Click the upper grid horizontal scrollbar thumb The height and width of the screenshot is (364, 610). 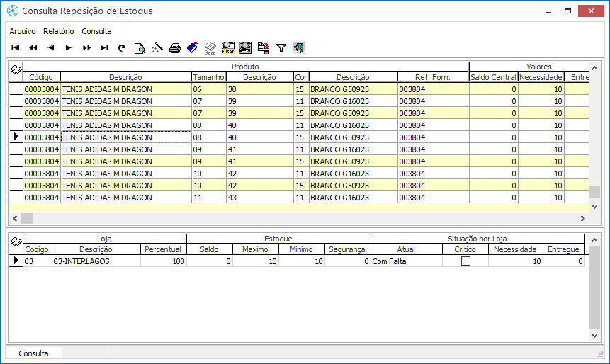27,219
